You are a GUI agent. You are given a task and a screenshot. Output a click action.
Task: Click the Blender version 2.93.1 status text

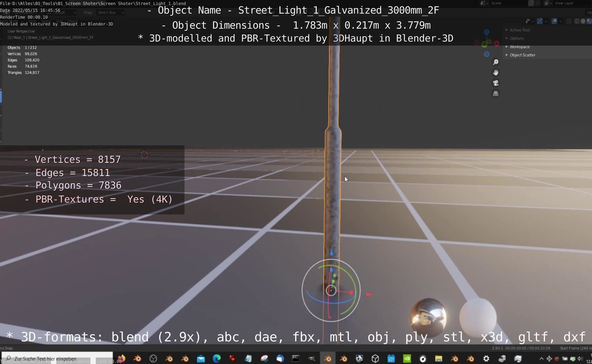coord(497,348)
